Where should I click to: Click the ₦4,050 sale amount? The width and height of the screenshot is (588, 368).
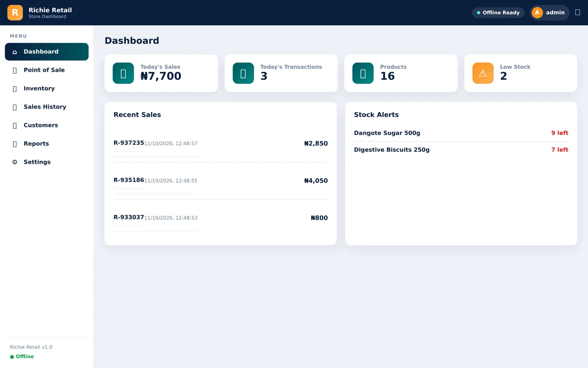tap(316, 181)
